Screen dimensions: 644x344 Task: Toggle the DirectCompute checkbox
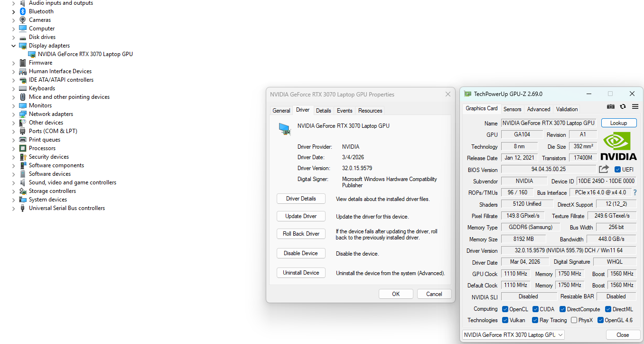tap(563, 309)
